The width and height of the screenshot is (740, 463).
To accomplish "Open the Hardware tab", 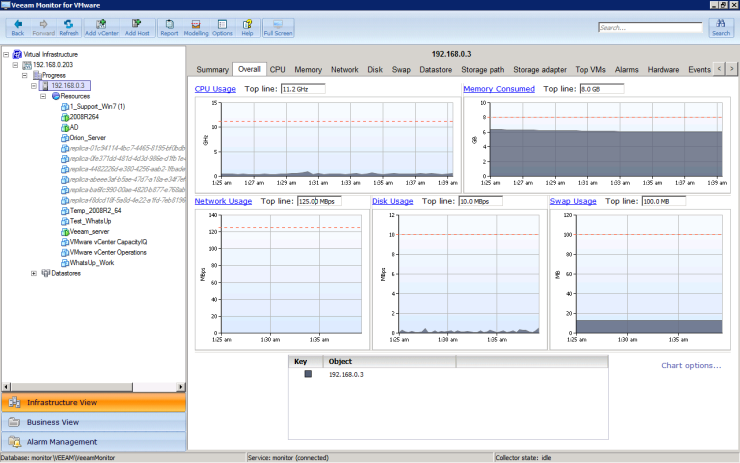I will click(x=663, y=69).
